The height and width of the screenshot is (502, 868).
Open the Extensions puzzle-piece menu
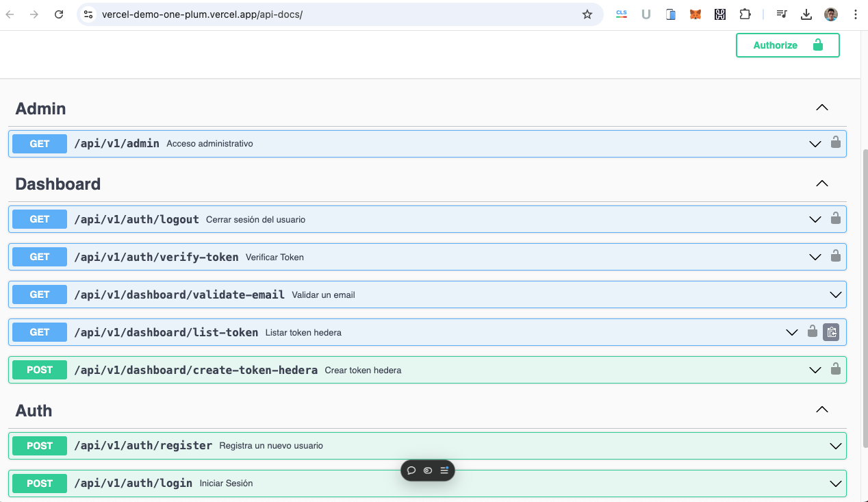tap(745, 14)
